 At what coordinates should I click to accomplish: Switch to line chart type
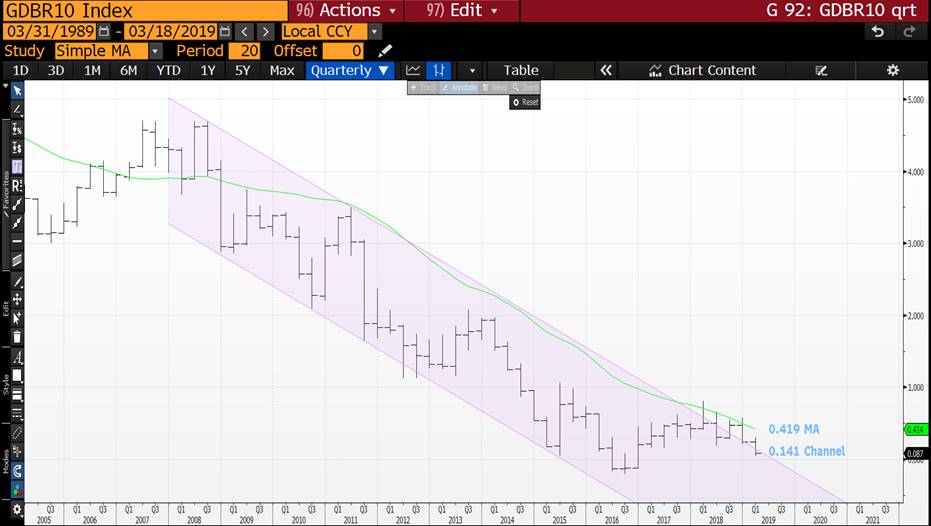(413, 71)
